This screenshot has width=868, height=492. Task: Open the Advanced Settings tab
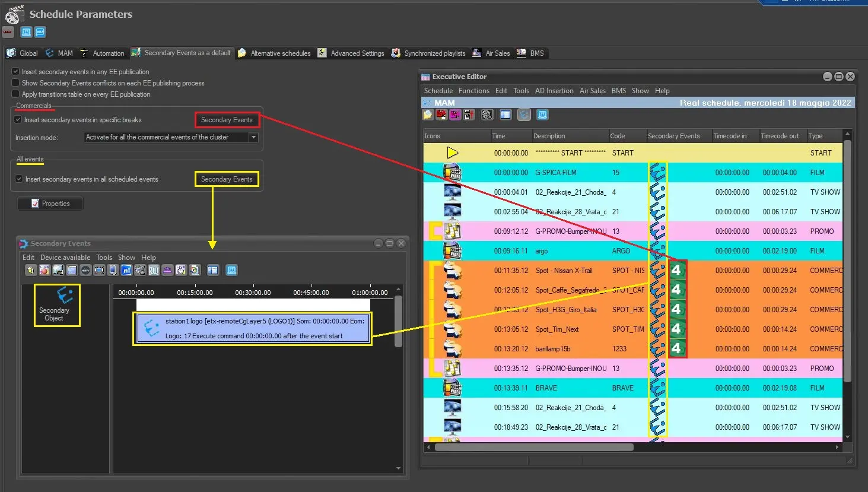(x=352, y=53)
